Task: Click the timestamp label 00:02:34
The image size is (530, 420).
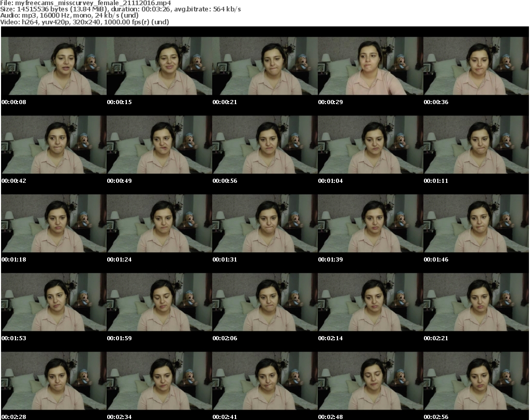Action: coord(120,417)
